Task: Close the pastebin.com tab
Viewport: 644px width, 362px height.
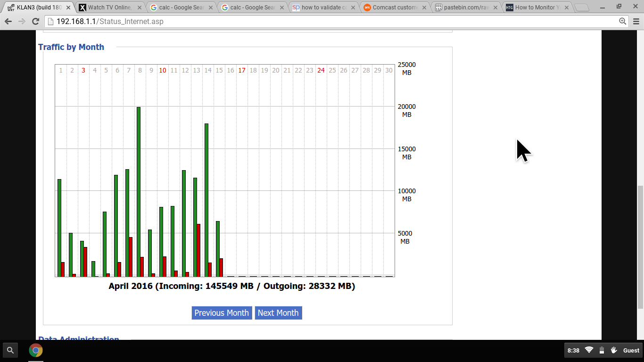Action: tap(495, 8)
